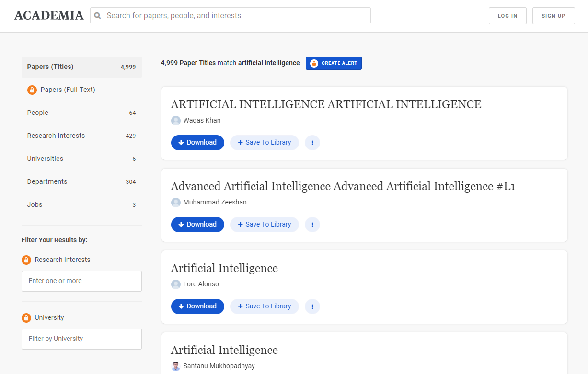Click the magnifying glass search icon
Viewport: 588px width, 374px height.
click(x=98, y=16)
